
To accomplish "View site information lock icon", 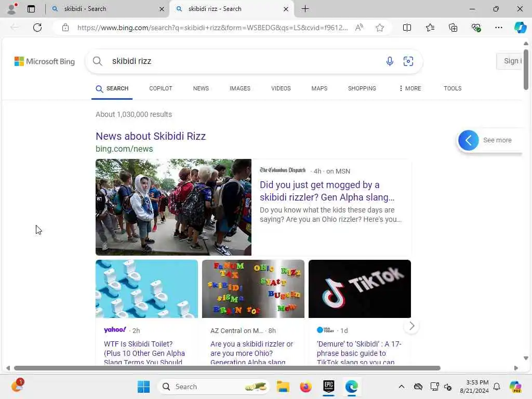I will (x=65, y=28).
